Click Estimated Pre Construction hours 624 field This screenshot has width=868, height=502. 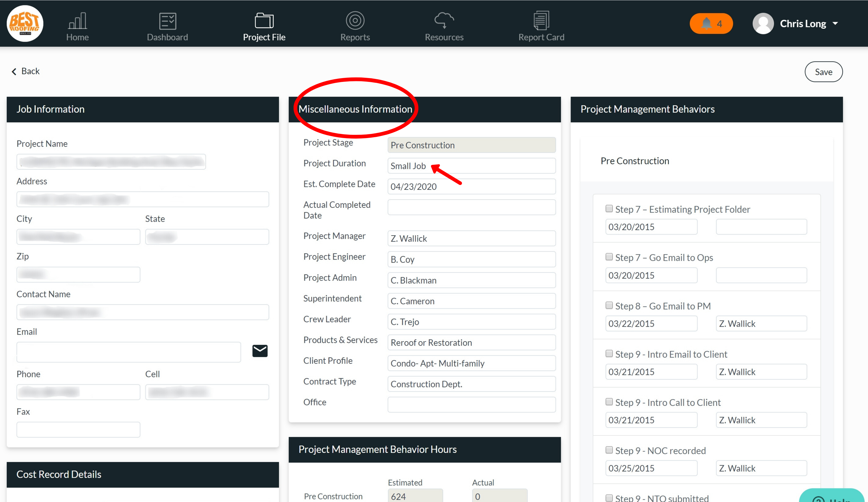(x=415, y=496)
